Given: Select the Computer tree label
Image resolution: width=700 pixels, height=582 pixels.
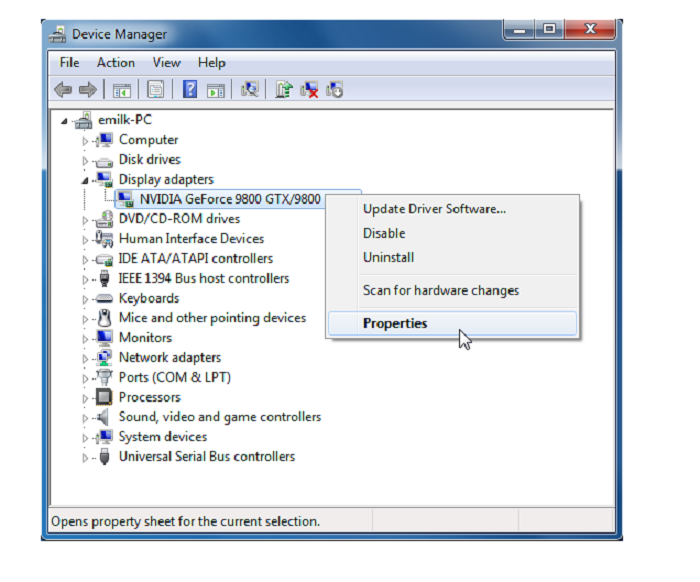Looking at the screenshot, I should (149, 140).
